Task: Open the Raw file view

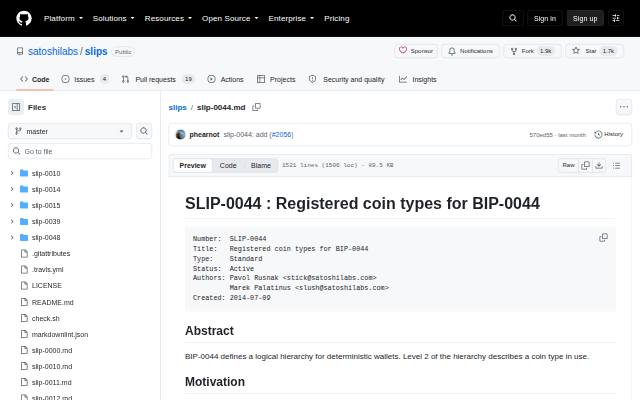Action: tap(568, 165)
